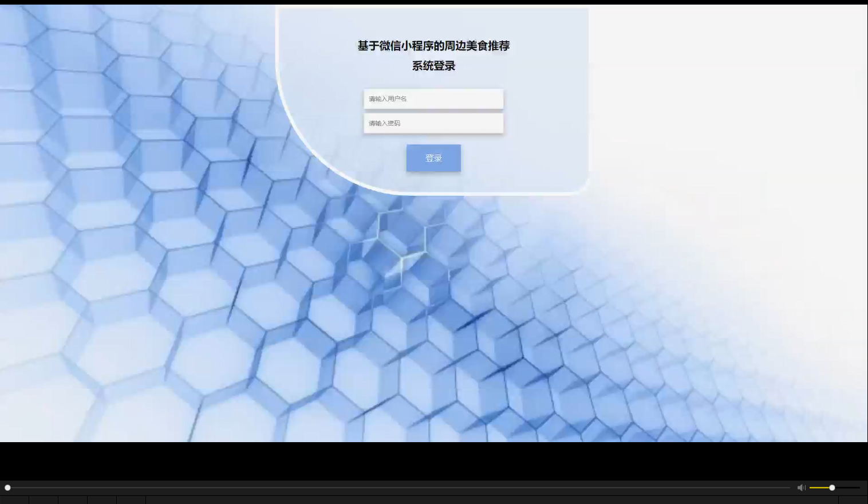Click the 系统登录 heading text
Viewport: 868px width, 504px height.
click(x=433, y=66)
